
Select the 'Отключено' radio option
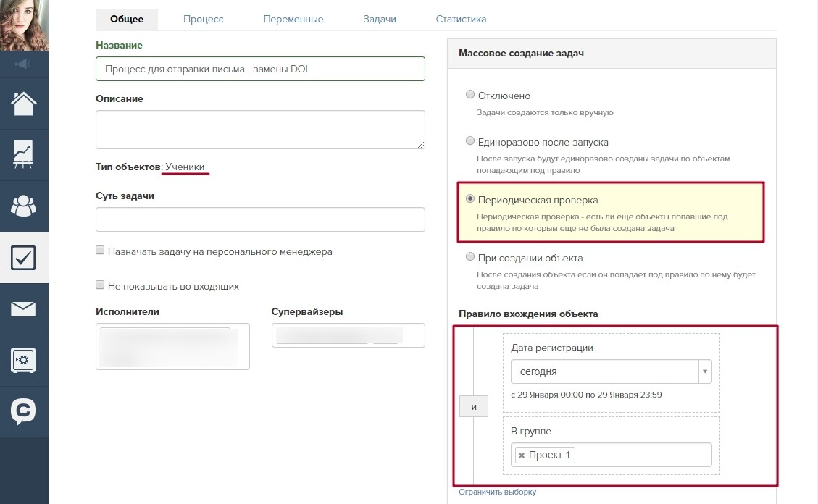tap(470, 94)
